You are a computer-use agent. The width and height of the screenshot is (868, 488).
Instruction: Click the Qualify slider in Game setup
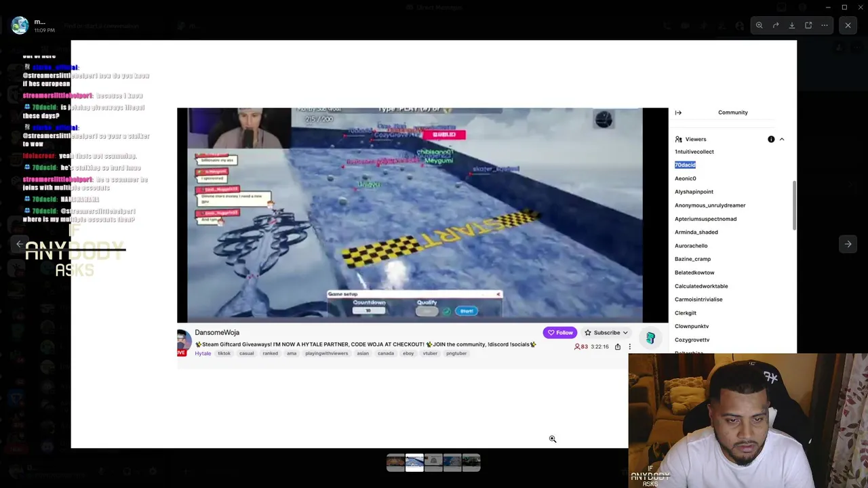coord(427,311)
